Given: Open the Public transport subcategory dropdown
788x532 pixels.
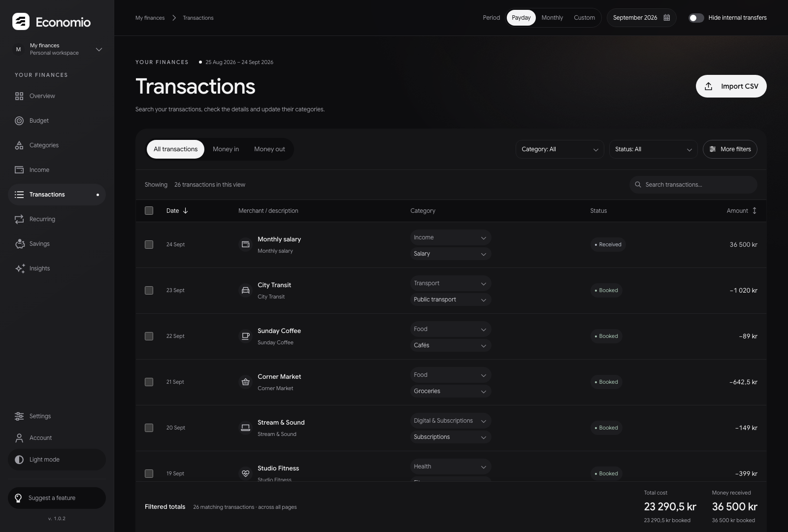Looking at the screenshot, I should (x=451, y=299).
